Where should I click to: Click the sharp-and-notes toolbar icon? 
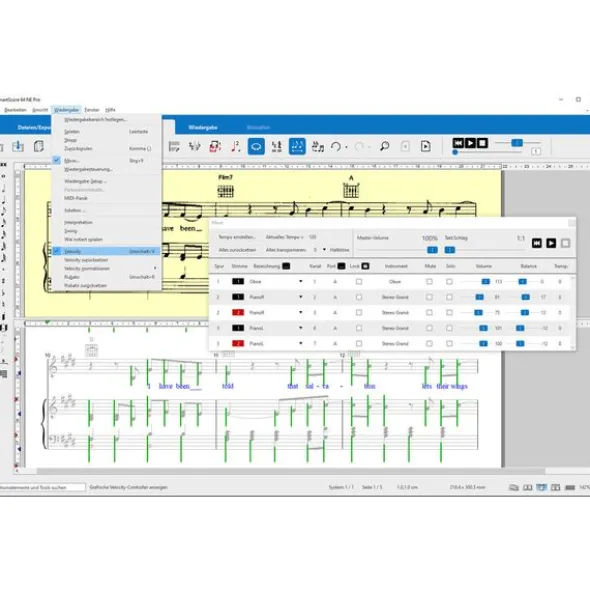click(318, 146)
